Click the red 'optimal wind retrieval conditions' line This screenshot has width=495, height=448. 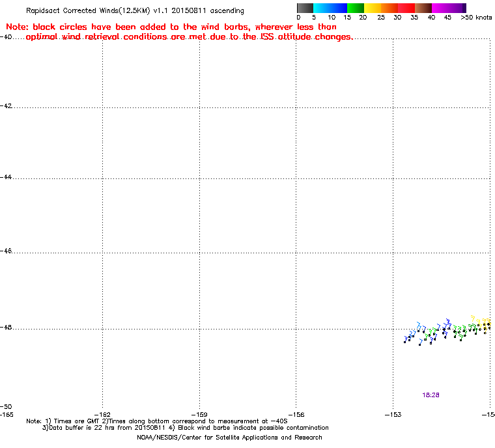pyautogui.click(x=190, y=37)
